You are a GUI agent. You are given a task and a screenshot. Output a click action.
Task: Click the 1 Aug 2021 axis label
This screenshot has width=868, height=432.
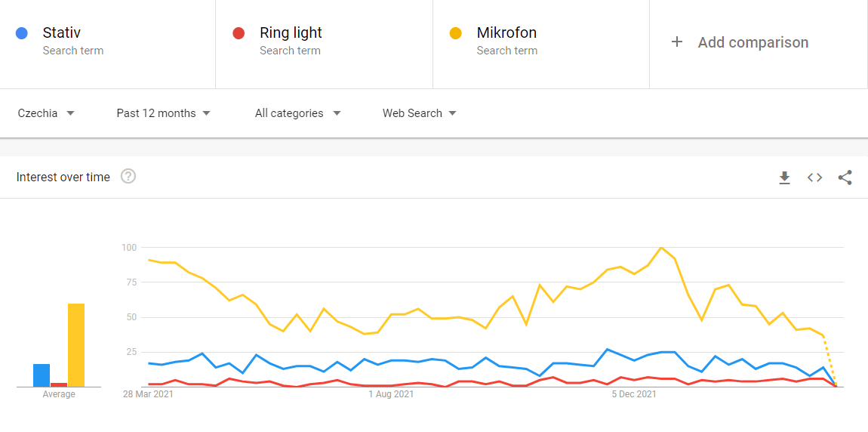click(391, 394)
